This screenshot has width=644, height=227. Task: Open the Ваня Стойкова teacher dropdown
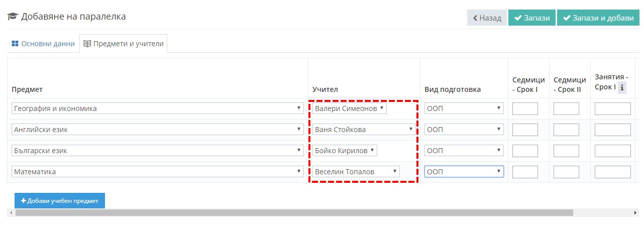tap(363, 130)
